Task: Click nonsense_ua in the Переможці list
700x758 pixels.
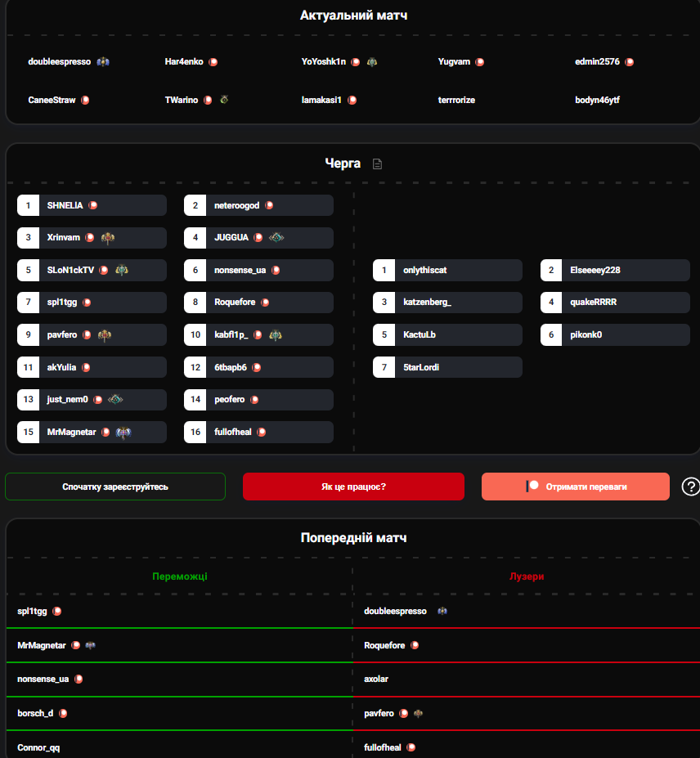Action: pos(43,680)
